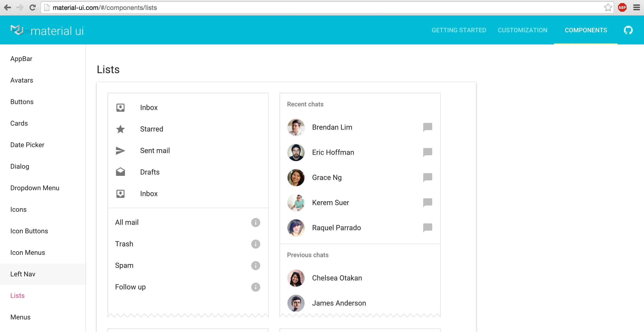Bookmark page with star icon
This screenshot has height=332, width=644.
coord(608,7)
